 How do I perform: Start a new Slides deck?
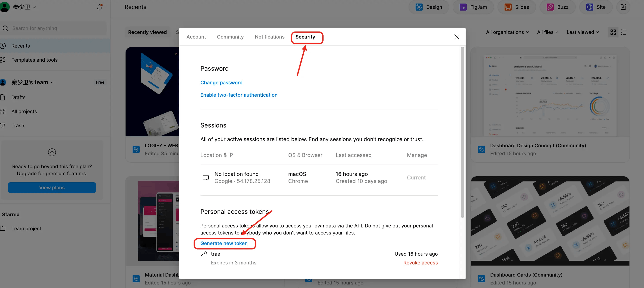point(517,7)
